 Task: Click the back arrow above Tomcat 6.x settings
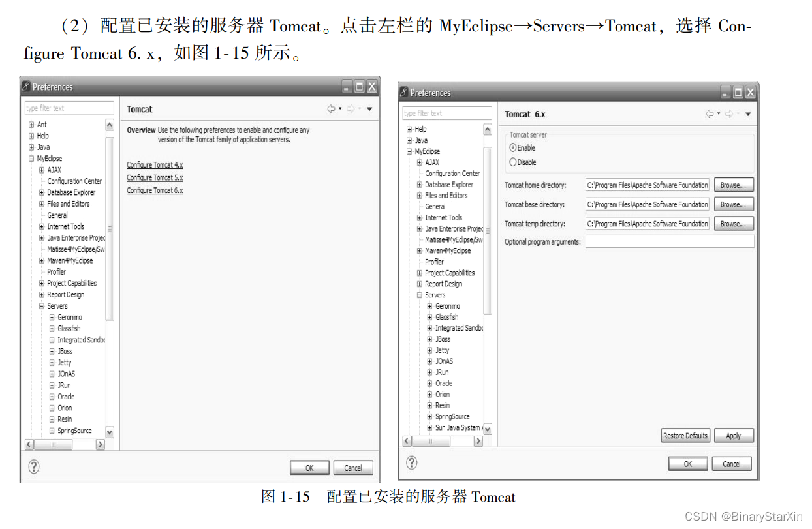709,113
